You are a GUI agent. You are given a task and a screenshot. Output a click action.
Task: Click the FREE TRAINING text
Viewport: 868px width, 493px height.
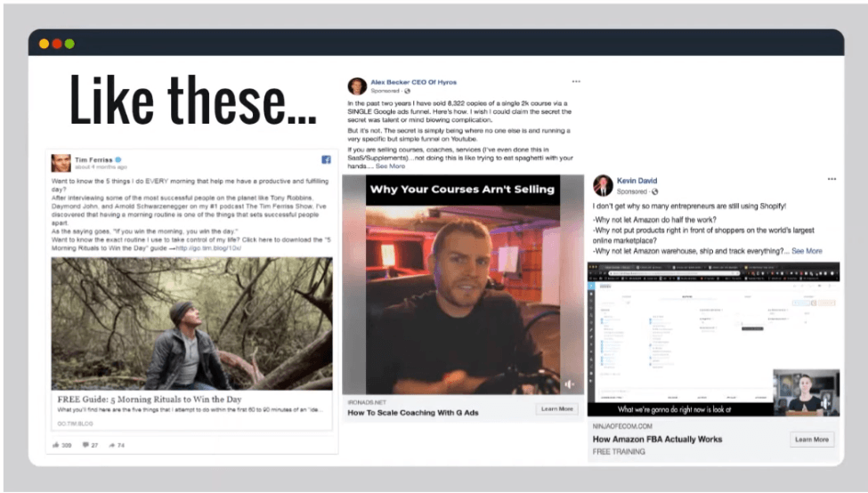pos(619,452)
